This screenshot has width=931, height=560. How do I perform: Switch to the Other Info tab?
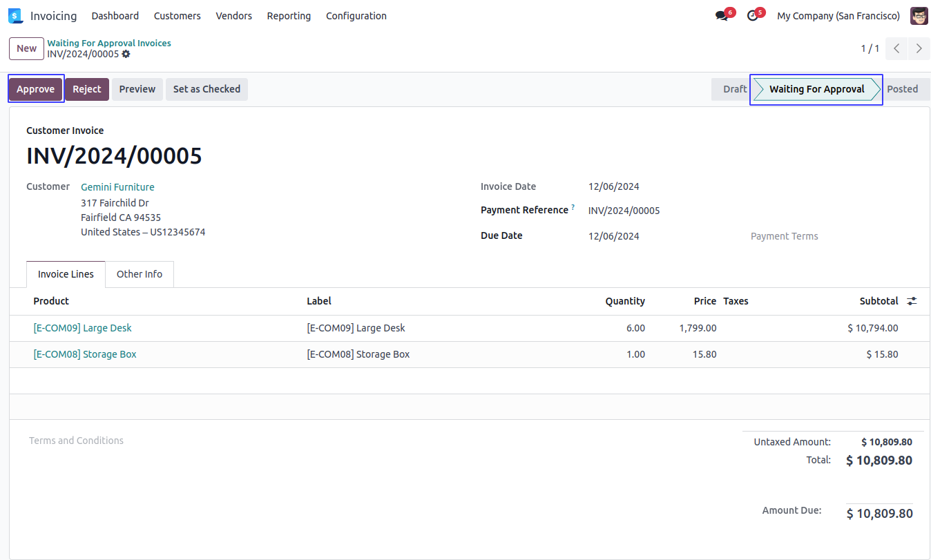(139, 274)
